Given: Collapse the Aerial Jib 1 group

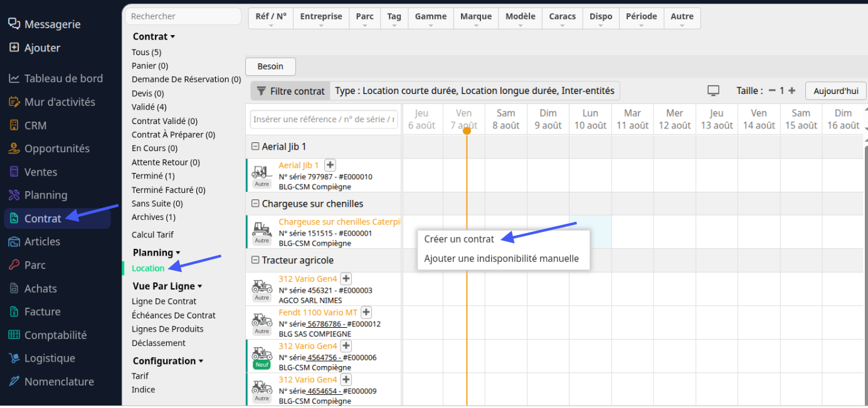Looking at the screenshot, I should pyautogui.click(x=255, y=147).
